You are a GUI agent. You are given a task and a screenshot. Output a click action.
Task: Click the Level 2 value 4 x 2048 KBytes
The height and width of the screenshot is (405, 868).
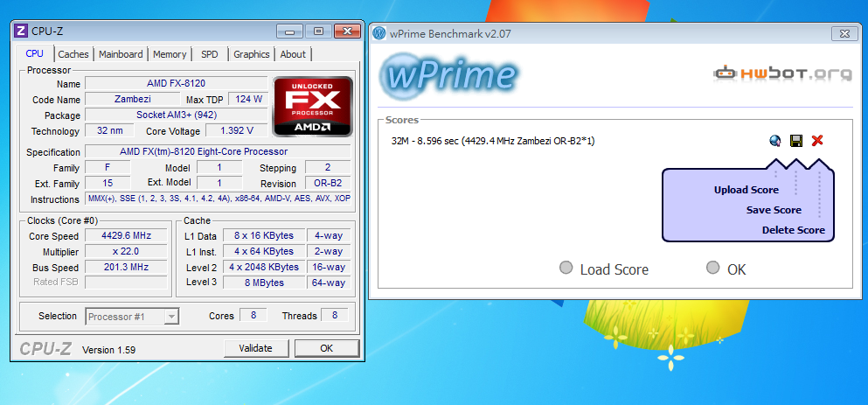(x=264, y=267)
